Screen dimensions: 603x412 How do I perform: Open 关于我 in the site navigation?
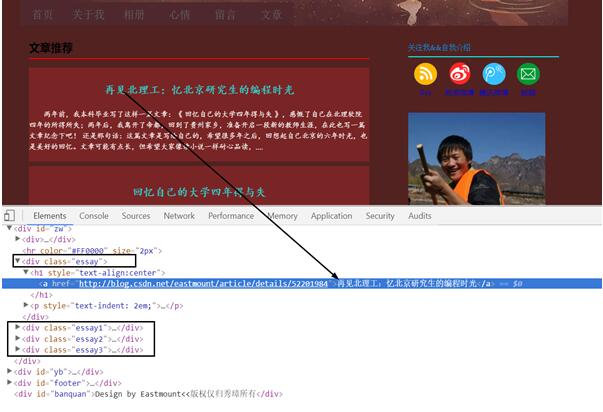pyautogui.click(x=88, y=15)
